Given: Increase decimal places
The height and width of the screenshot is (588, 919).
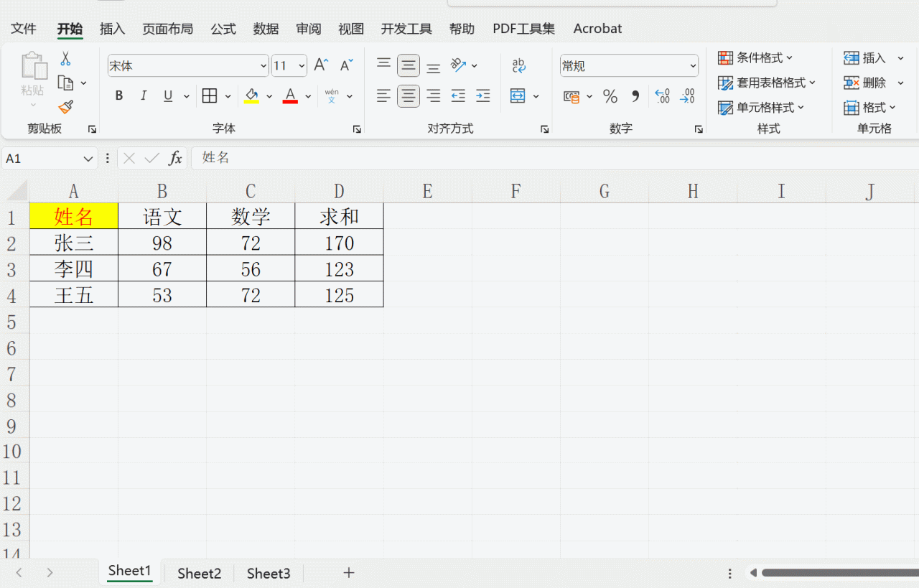Looking at the screenshot, I should [x=663, y=96].
